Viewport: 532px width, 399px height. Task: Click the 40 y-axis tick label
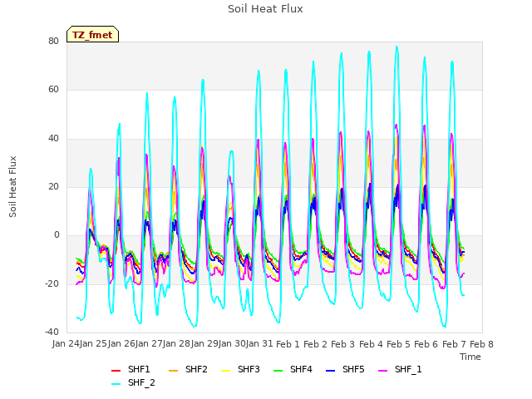(53, 139)
